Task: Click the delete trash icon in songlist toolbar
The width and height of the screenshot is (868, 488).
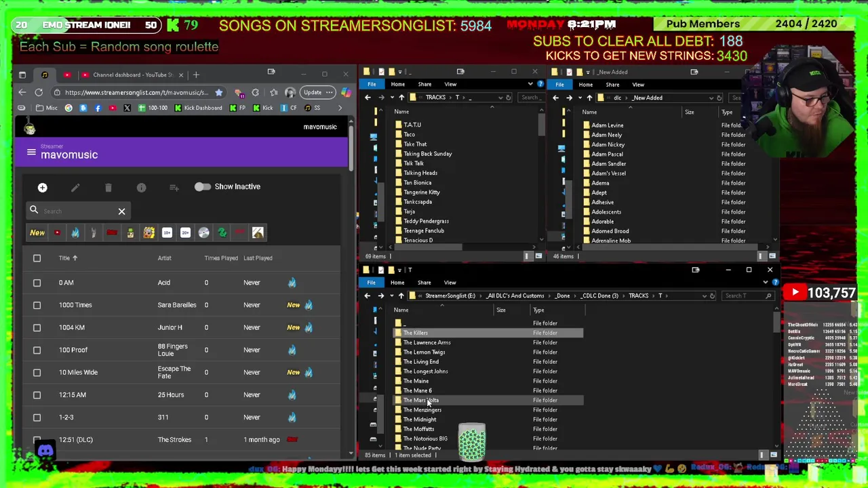Action: (x=108, y=187)
